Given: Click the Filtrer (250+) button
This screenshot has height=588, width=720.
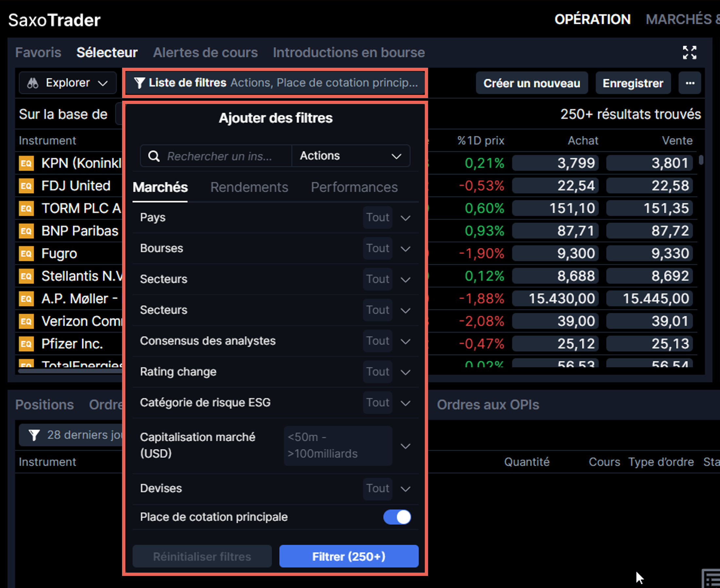Looking at the screenshot, I should pyautogui.click(x=349, y=556).
